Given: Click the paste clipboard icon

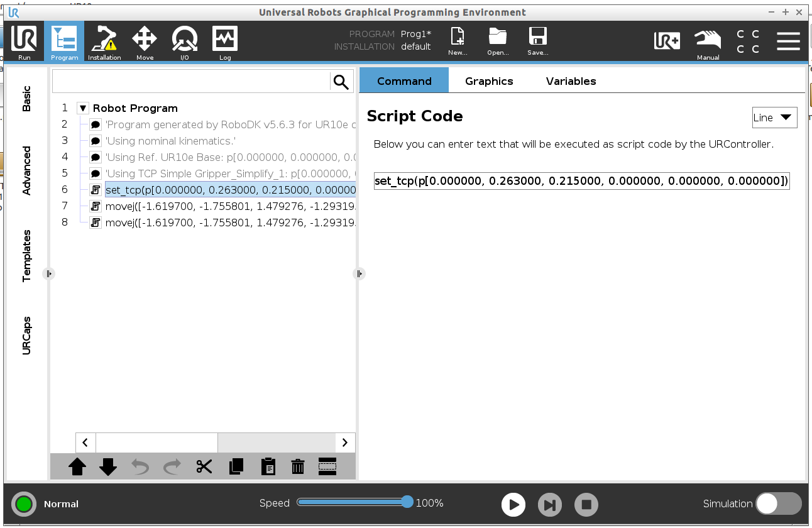Looking at the screenshot, I should click(x=268, y=466).
